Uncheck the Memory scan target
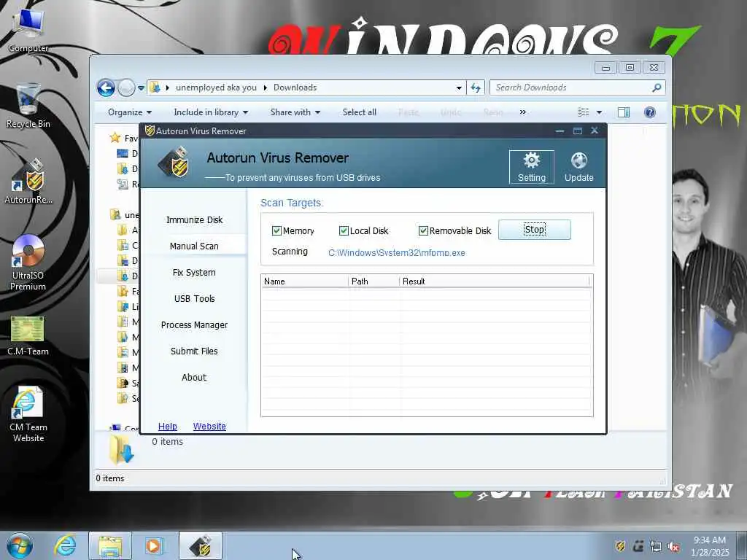 [276, 231]
